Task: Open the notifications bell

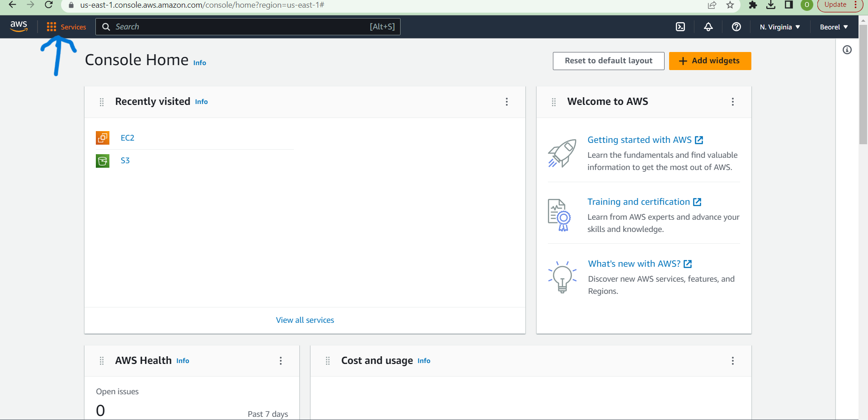Action: [708, 27]
